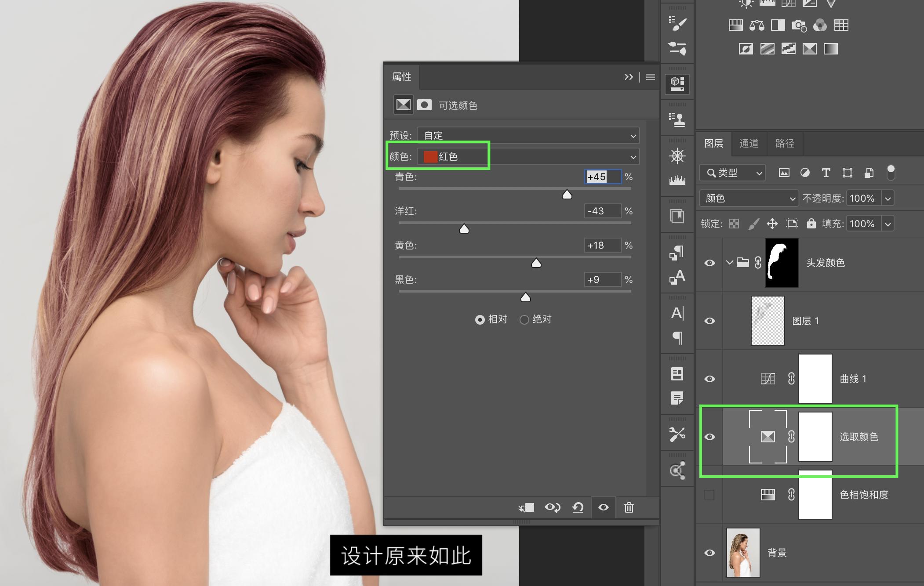Select the layer mask icon in Properties

424,105
